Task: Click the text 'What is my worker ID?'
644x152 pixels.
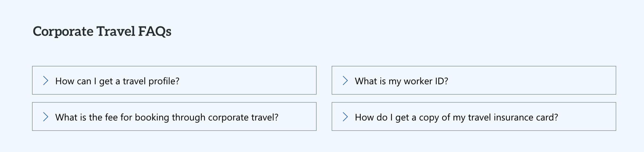Action: pos(401,81)
